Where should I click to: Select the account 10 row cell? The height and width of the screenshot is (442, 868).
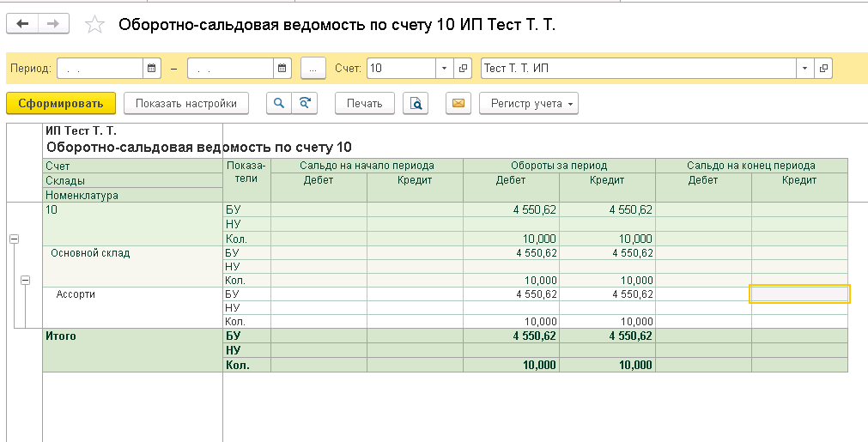pos(133,224)
